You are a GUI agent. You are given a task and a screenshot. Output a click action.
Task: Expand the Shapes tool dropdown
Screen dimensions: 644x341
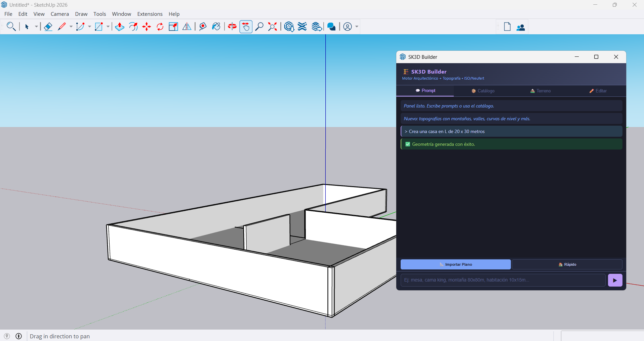click(x=108, y=27)
